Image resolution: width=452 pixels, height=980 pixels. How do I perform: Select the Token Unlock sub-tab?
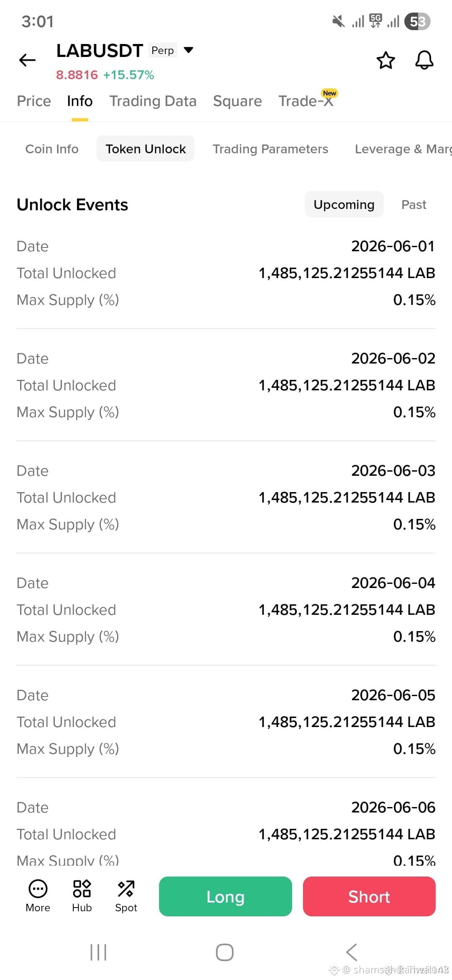(x=146, y=149)
